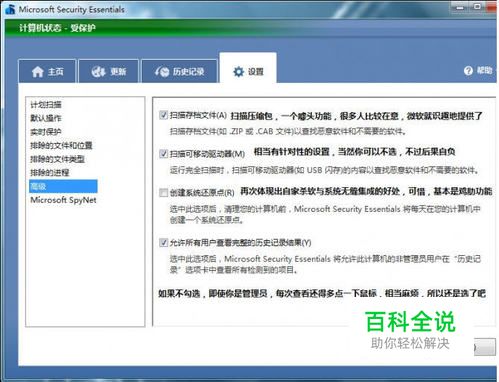Select 排除的文件类型 in the list
The height and width of the screenshot is (382, 499).
tap(57, 159)
